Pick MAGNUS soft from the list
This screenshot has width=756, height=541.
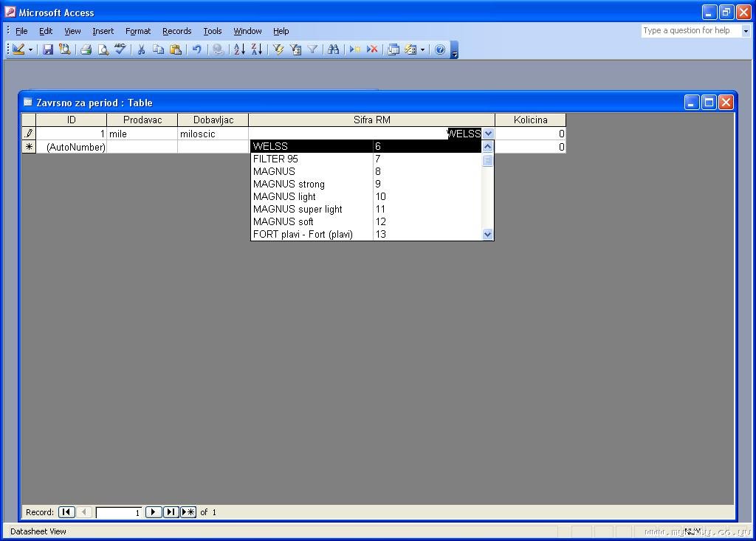[x=366, y=221]
